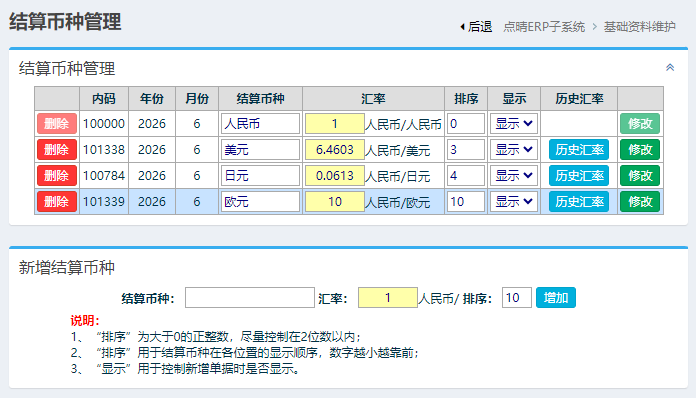The height and width of the screenshot is (398, 696).
Task: Click the new 结算币种 name input
Action: [x=249, y=298]
